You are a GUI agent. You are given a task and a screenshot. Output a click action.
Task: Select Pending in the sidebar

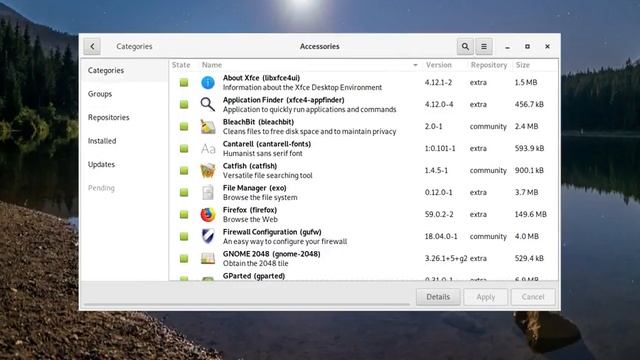[124, 188]
